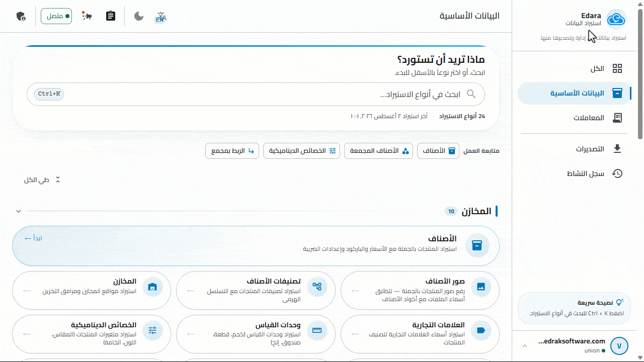Open the clipboard tasks icon
The width and height of the screenshot is (644, 362).
tap(111, 16)
